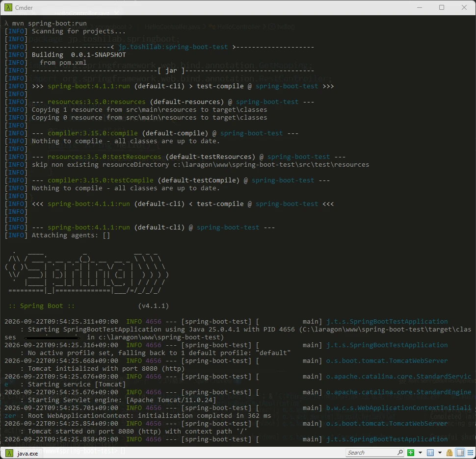Click 'Copying 1 resource from src\main\resources' line
Image resolution: width=476 pixels, height=459 pixels.
pos(149,109)
